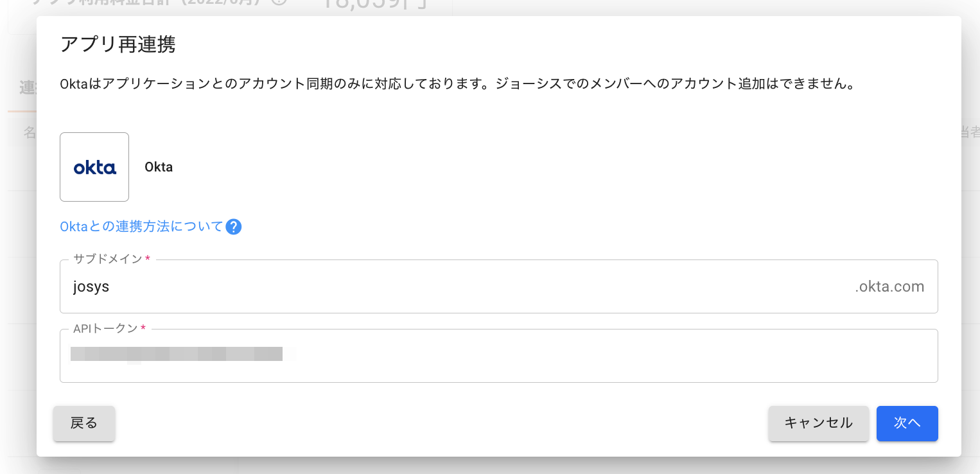The image size is (980, 474).
Task: Click the Okta logo thumbnail
Action: (x=94, y=167)
